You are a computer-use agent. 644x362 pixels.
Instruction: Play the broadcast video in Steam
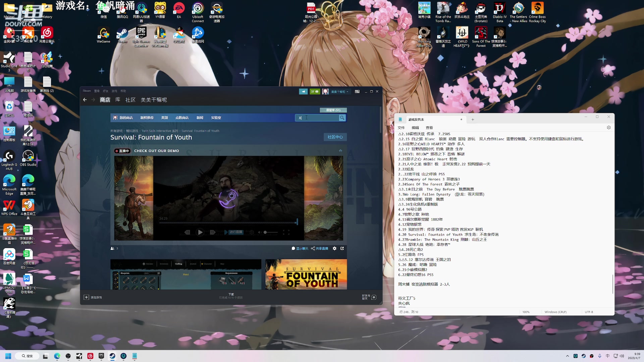(200, 232)
